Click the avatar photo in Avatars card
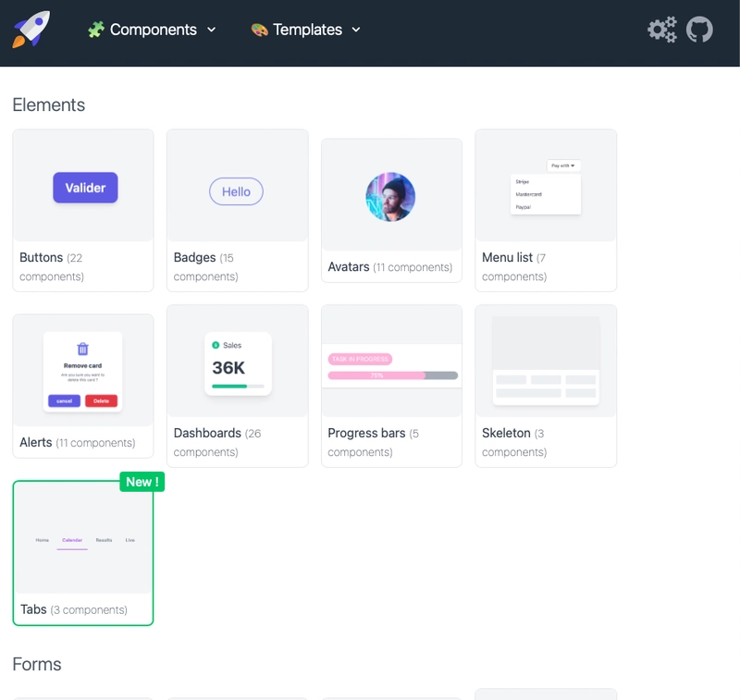The width and height of the screenshot is (740, 700). pyautogui.click(x=390, y=196)
